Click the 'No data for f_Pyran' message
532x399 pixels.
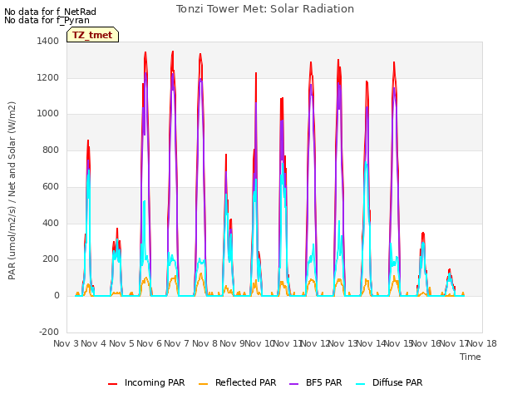click(47, 20)
